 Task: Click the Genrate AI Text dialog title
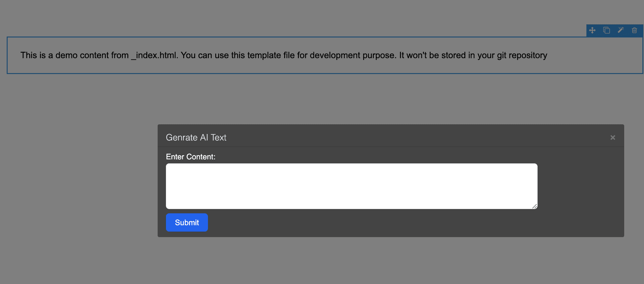pyautogui.click(x=196, y=137)
